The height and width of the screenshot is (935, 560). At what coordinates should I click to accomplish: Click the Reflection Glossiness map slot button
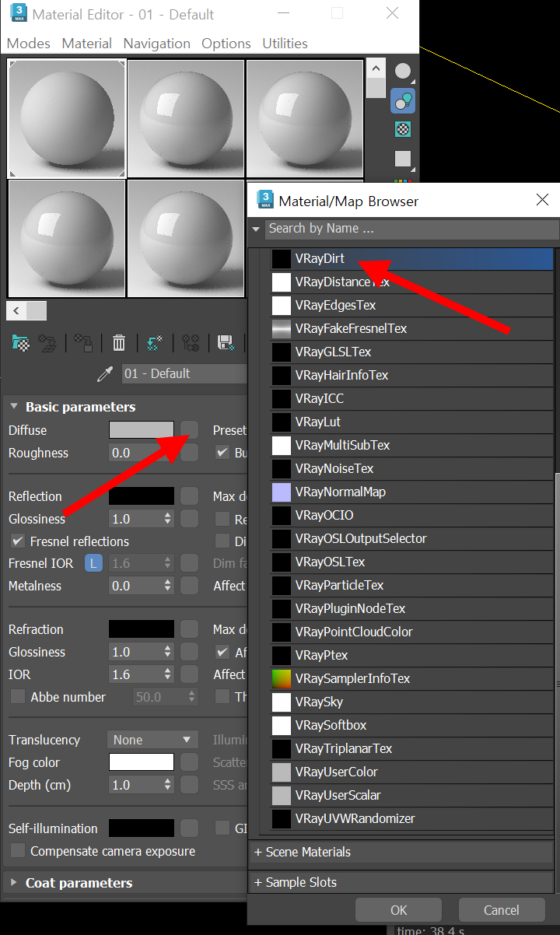[189, 519]
